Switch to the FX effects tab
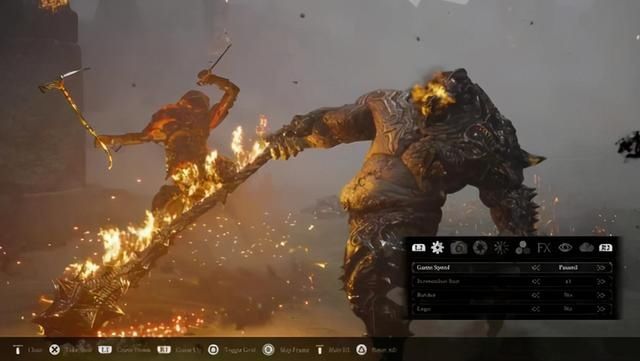The height and width of the screenshot is (361, 640). click(544, 247)
